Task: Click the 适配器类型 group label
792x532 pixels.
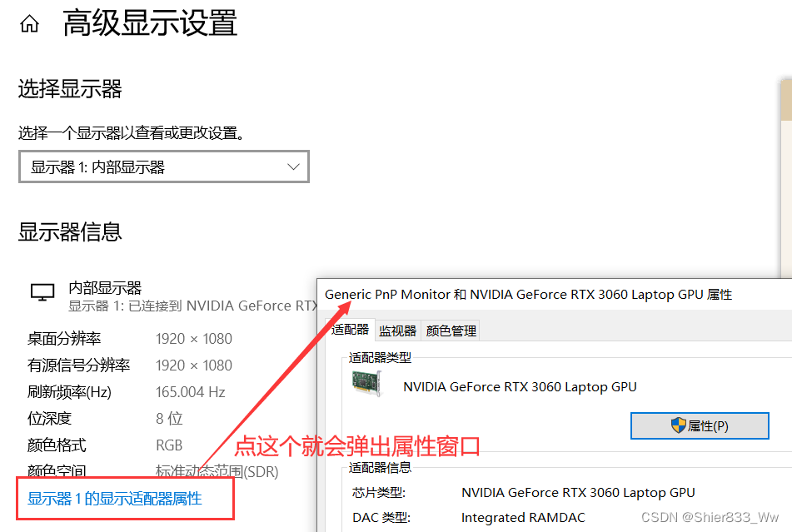Action: [x=380, y=358]
